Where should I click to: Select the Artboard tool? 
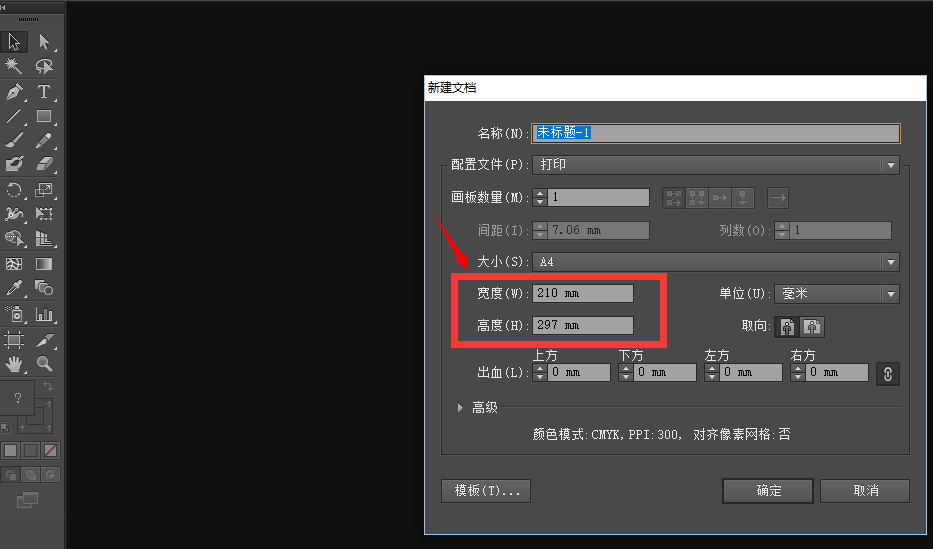point(14,340)
